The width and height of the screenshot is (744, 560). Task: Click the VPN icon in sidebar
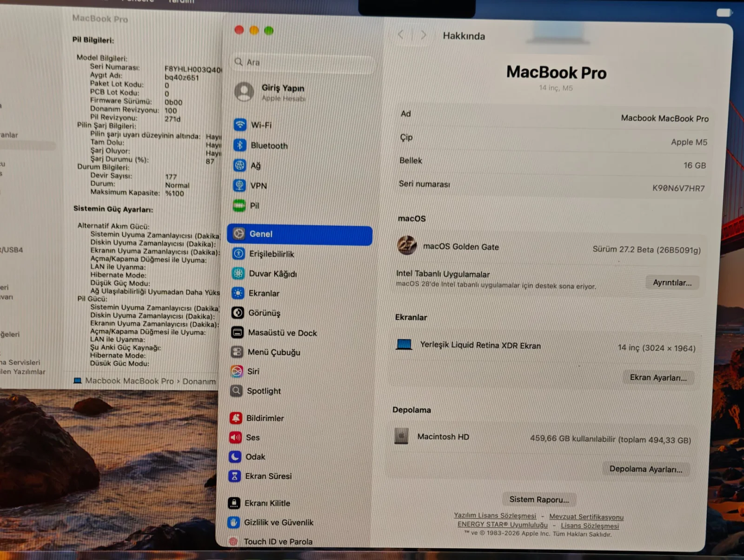[x=239, y=185]
